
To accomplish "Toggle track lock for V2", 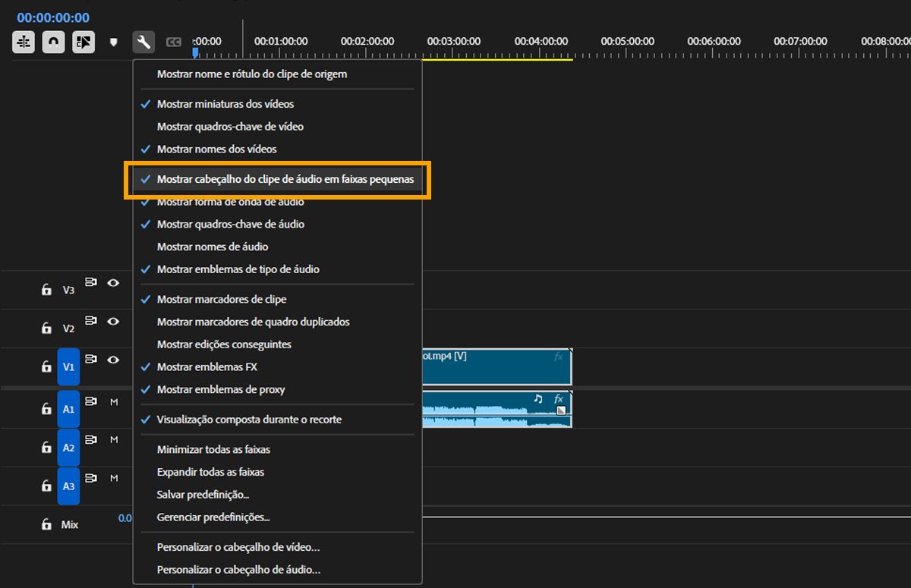I will tap(46, 329).
